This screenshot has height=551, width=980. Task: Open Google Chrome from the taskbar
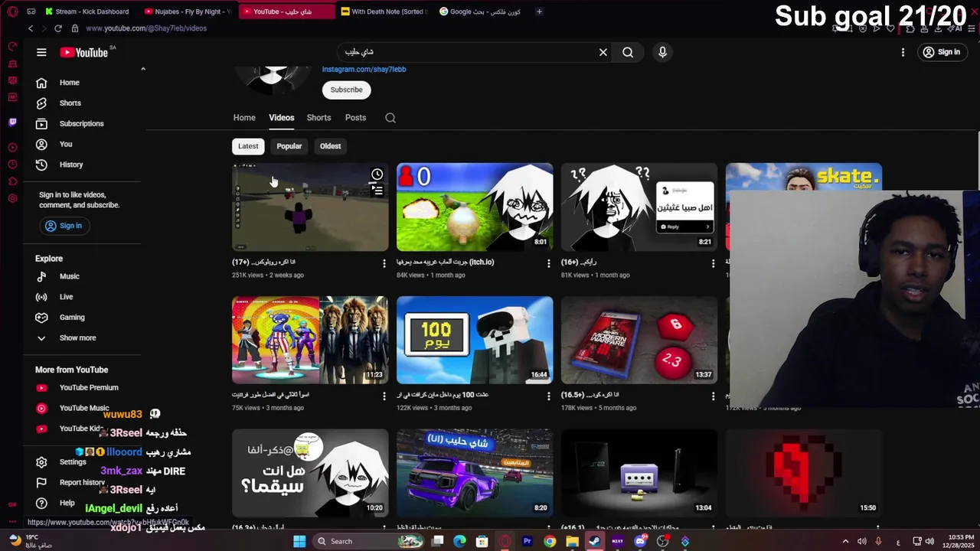click(550, 541)
